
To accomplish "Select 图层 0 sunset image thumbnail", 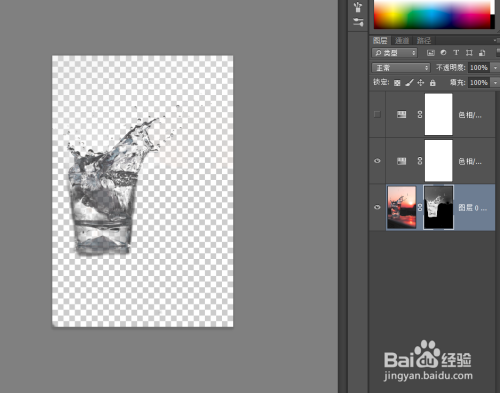I will click(402, 207).
